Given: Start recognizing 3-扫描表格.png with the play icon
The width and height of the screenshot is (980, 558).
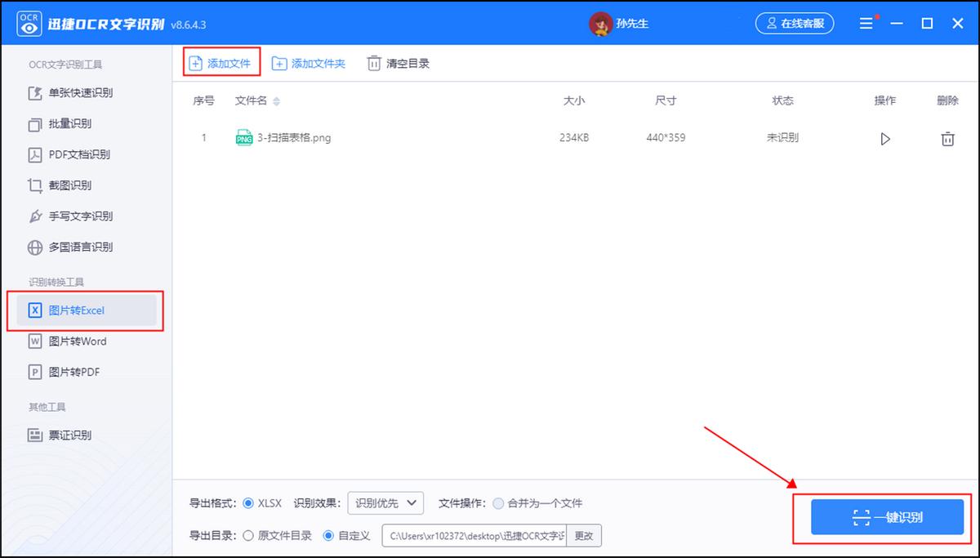Looking at the screenshot, I should pos(885,138).
